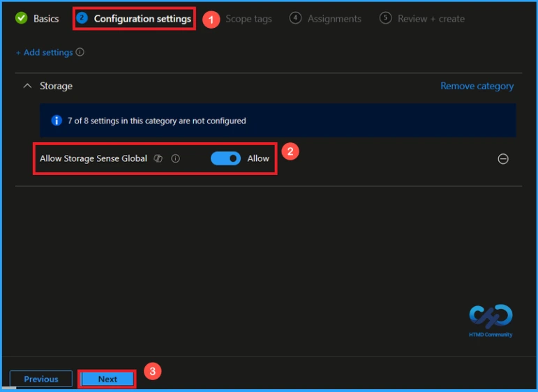Click Remove category link

pos(477,86)
